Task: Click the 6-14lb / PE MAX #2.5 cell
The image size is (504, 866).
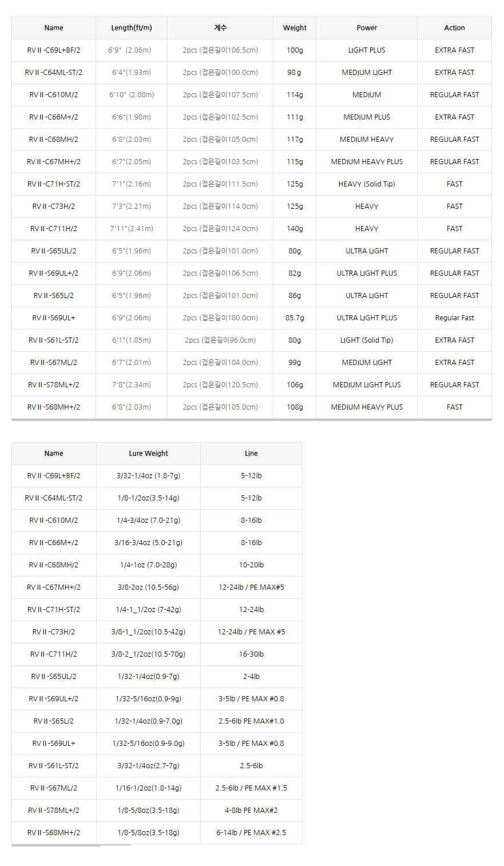Action: click(251, 833)
